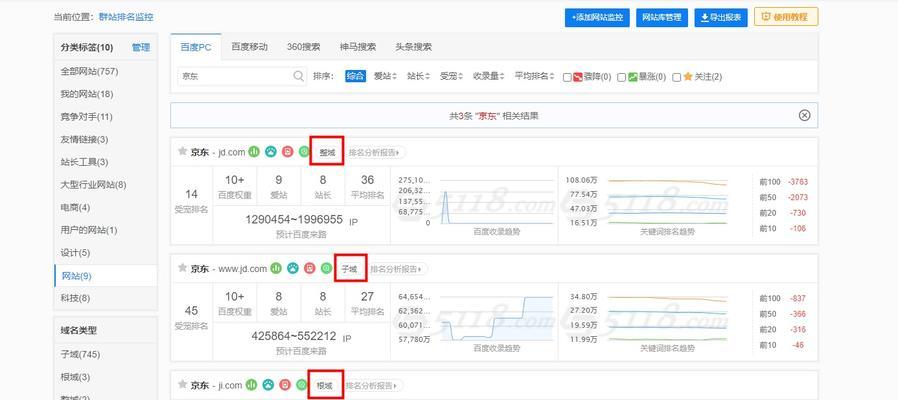This screenshot has height=400, width=898.
Task: Click the star icon beside 京东 ji.com
Action: [183, 385]
